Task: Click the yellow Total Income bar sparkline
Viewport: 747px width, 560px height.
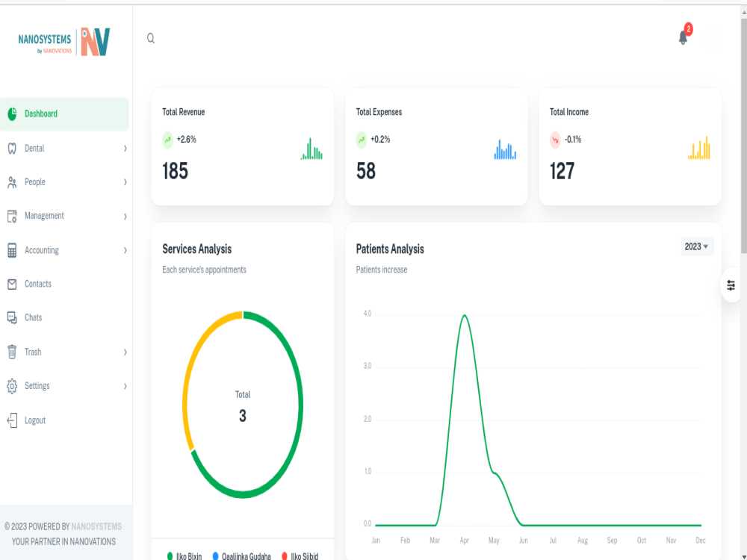Action: point(699,148)
